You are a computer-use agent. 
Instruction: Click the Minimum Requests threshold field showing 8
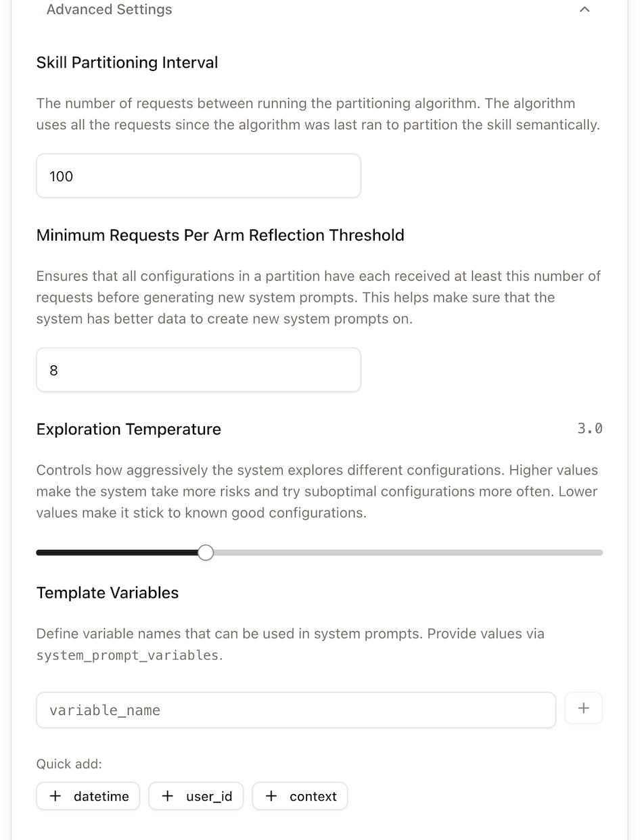(x=198, y=369)
